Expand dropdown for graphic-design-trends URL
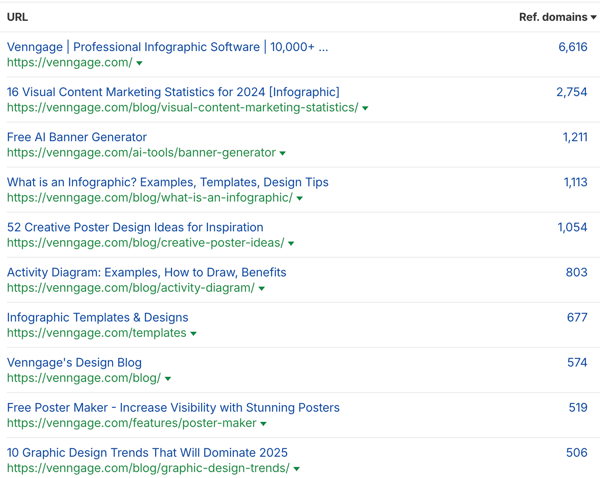Image resolution: width=600 pixels, height=478 pixels. [x=297, y=469]
